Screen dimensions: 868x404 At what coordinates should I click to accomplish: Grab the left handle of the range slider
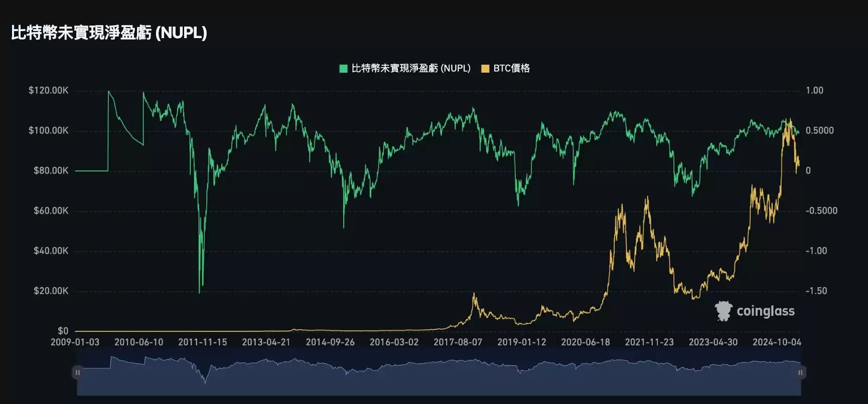coord(77,372)
